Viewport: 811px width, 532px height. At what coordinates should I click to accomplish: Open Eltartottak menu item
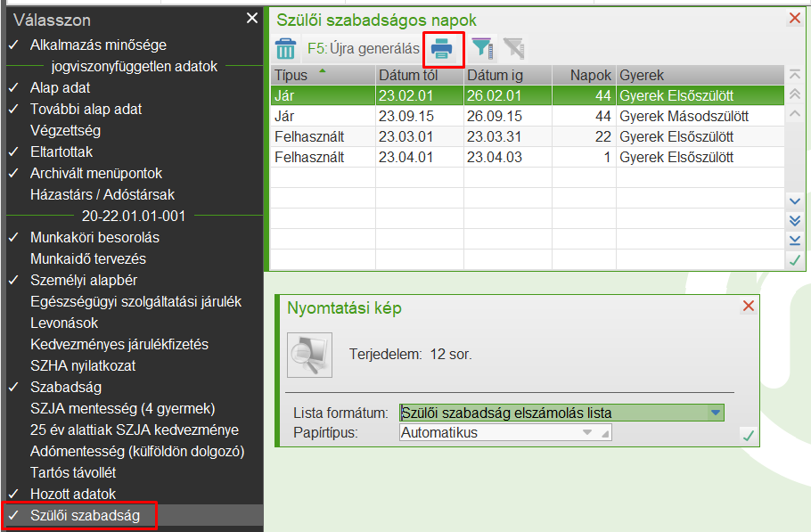(61, 152)
